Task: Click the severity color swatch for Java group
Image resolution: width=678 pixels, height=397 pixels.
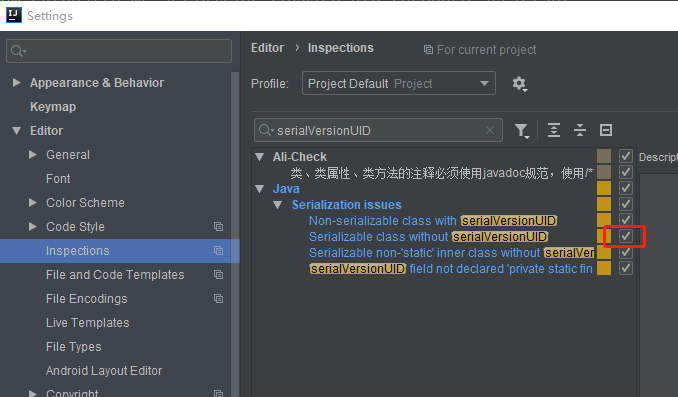Action: (x=604, y=188)
